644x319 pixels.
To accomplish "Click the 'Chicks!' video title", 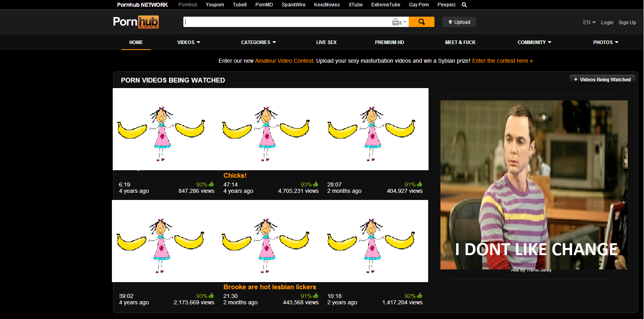I will click(x=235, y=175).
